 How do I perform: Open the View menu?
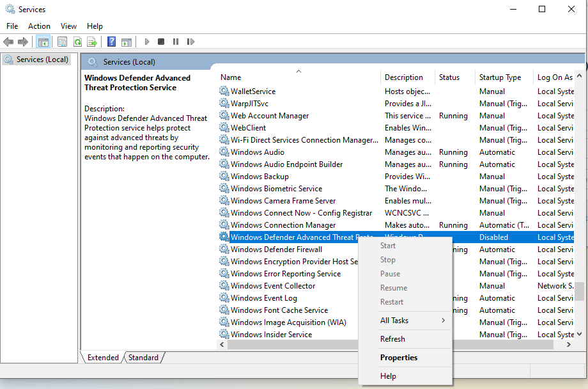pos(68,26)
